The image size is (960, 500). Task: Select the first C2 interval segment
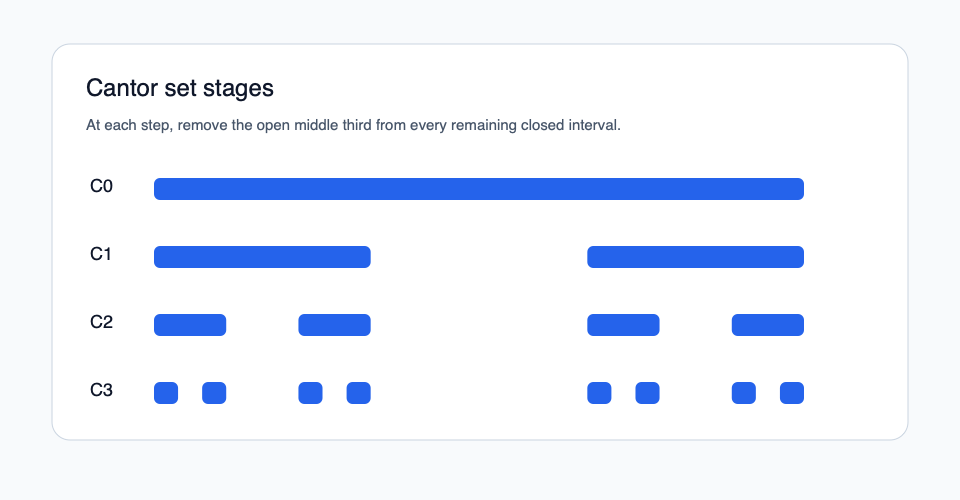pyautogui.click(x=190, y=325)
